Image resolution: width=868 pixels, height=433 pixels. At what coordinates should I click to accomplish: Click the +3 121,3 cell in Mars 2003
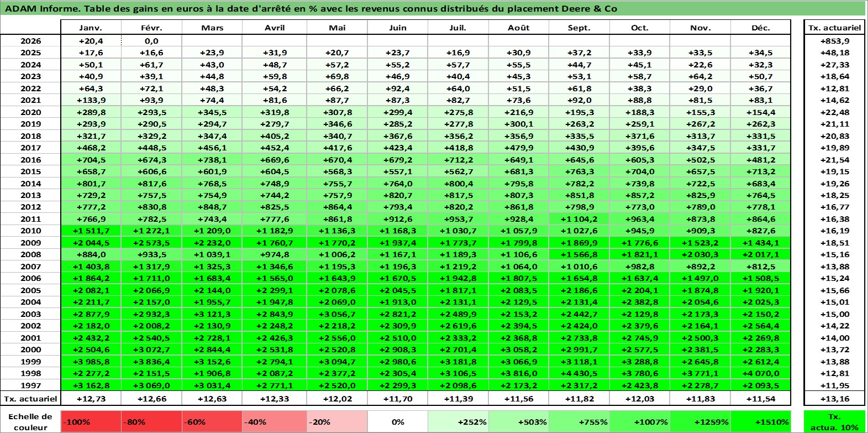(212, 314)
